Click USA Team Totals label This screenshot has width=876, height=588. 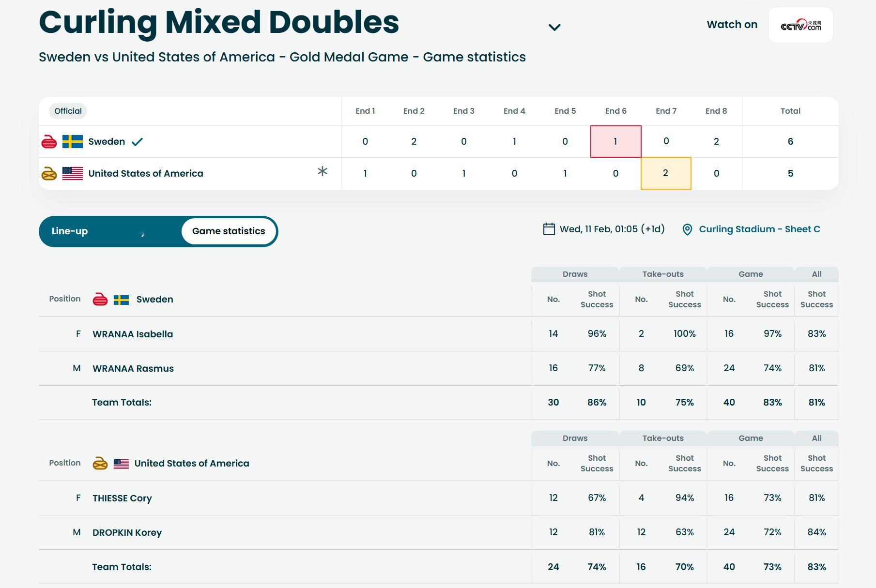click(x=122, y=567)
